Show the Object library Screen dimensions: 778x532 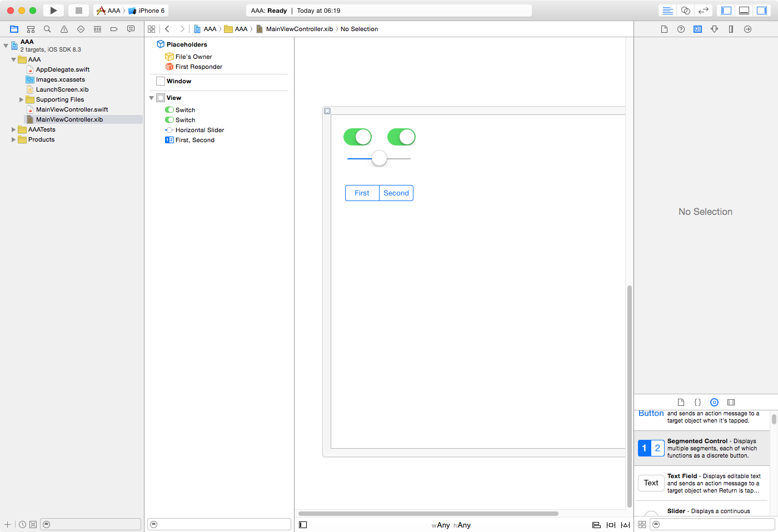[714, 402]
